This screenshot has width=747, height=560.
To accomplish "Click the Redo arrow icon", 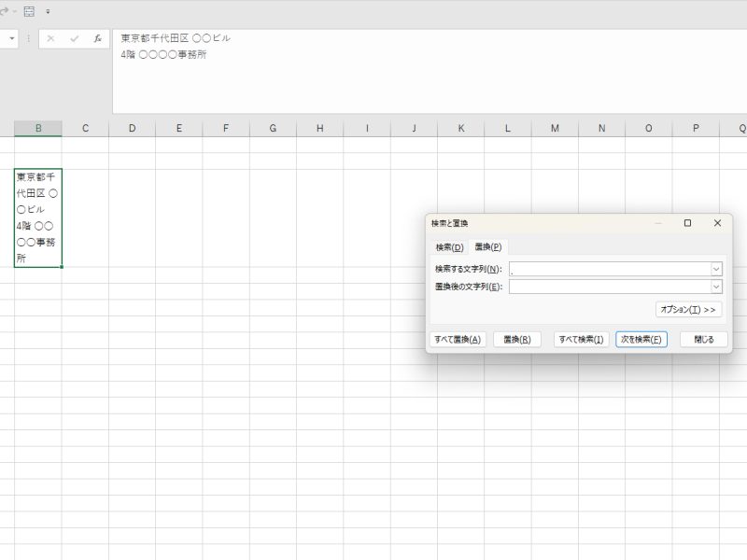I will 5,11.
